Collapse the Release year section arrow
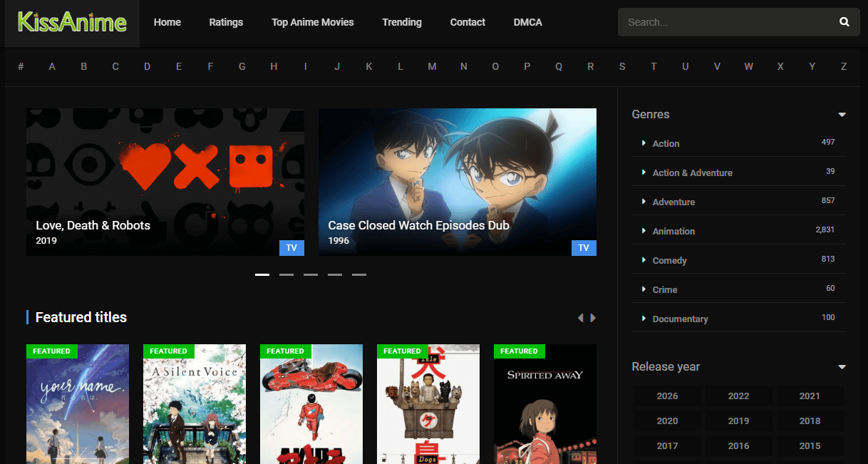This screenshot has height=464, width=868. (x=842, y=367)
